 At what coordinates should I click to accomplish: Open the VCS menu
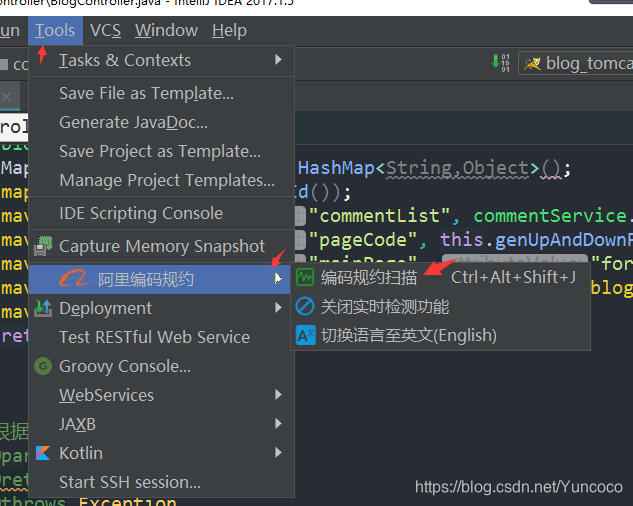coord(105,31)
